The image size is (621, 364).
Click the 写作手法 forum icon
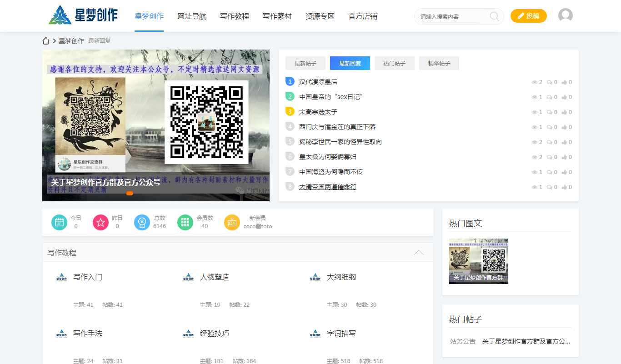[x=61, y=334]
